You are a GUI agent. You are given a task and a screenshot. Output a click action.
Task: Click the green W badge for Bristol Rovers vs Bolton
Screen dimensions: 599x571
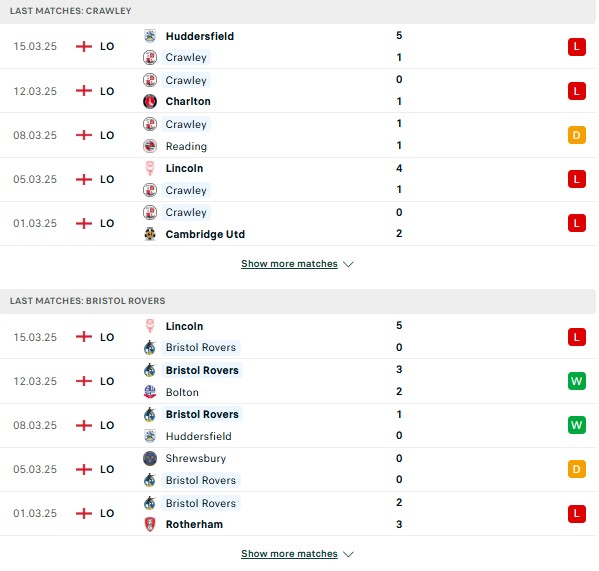(x=576, y=381)
